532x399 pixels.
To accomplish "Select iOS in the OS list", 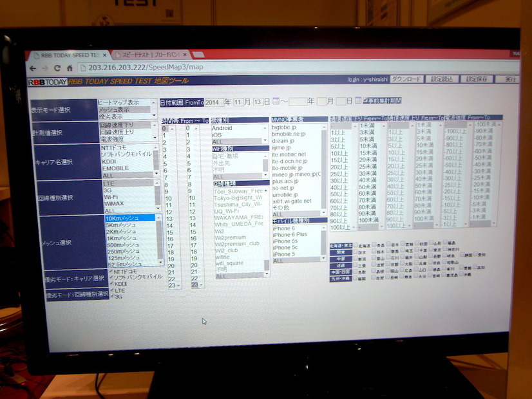I will tap(217, 135).
